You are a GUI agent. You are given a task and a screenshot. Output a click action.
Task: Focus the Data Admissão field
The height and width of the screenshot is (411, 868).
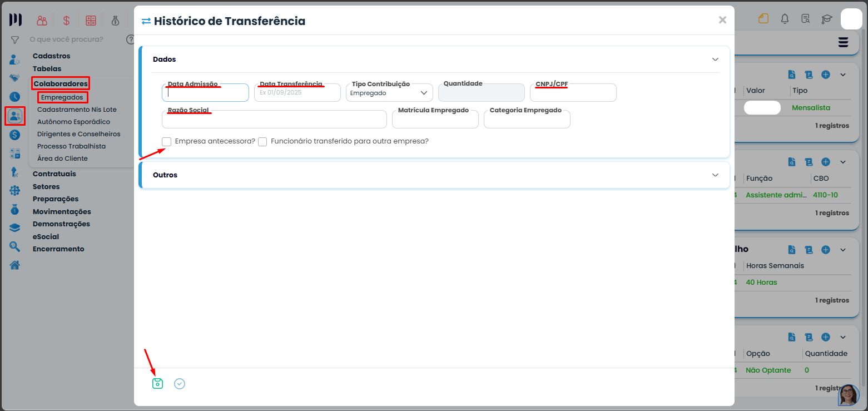205,93
